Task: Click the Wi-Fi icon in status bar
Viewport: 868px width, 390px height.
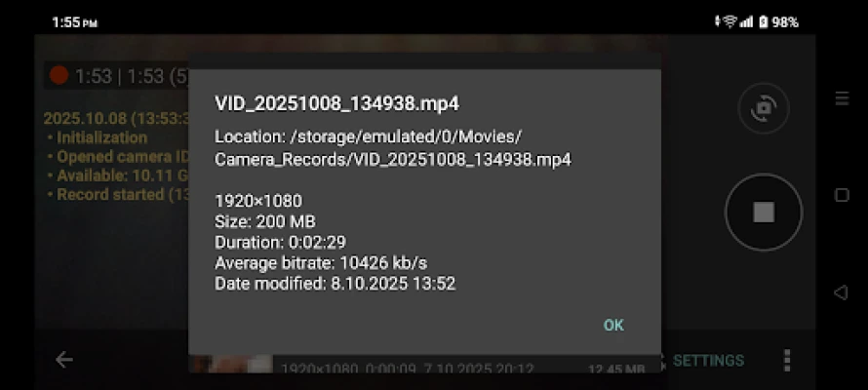Action: point(730,21)
